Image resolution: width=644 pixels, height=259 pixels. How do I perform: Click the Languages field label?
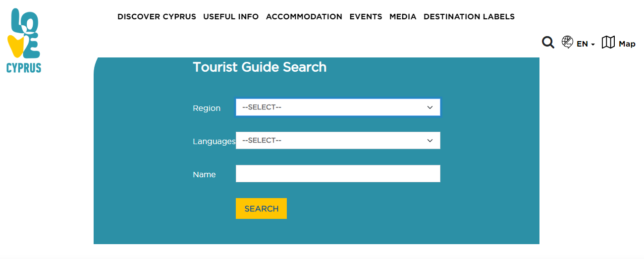coord(214,142)
